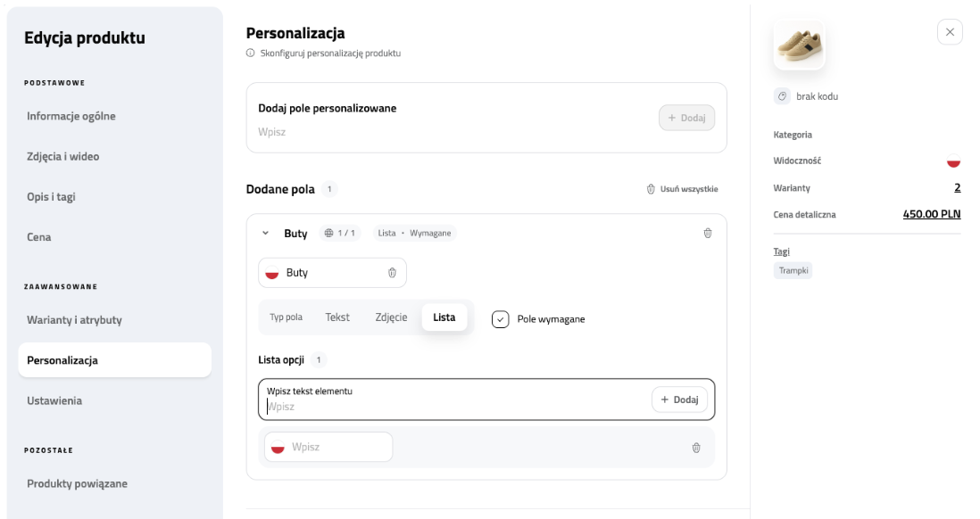The height and width of the screenshot is (519, 980).
Task: Delete the empty Wpisz list option
Action: click(696, 447)
